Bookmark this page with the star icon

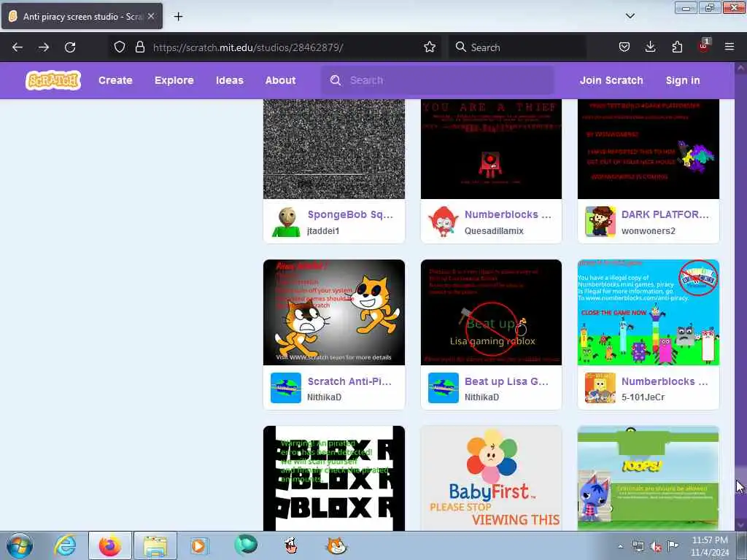tap(429, 47)
